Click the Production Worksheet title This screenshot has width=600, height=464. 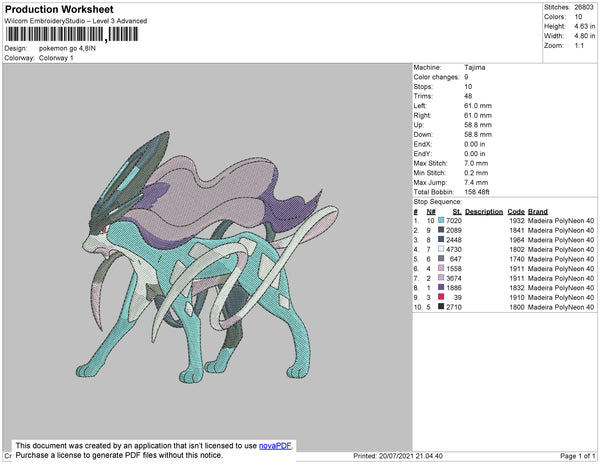59,10
